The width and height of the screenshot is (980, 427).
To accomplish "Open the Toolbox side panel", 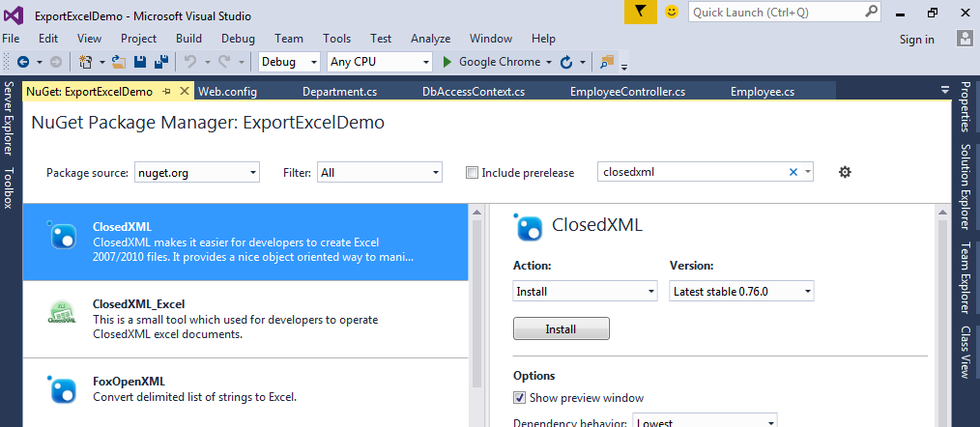I will tap(8, 187).
